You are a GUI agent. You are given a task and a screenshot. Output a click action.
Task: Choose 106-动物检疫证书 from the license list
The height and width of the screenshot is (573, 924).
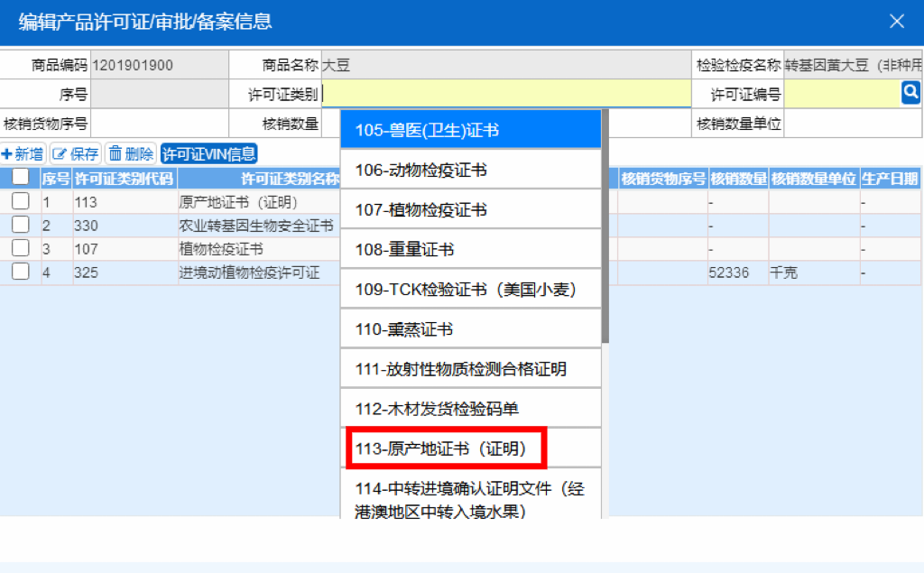point(470,169)
